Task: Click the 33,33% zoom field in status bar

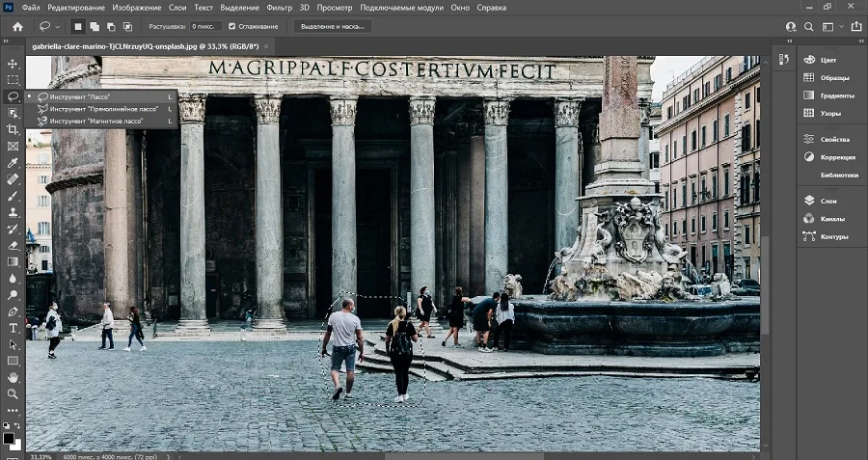Action: point(41,457)
